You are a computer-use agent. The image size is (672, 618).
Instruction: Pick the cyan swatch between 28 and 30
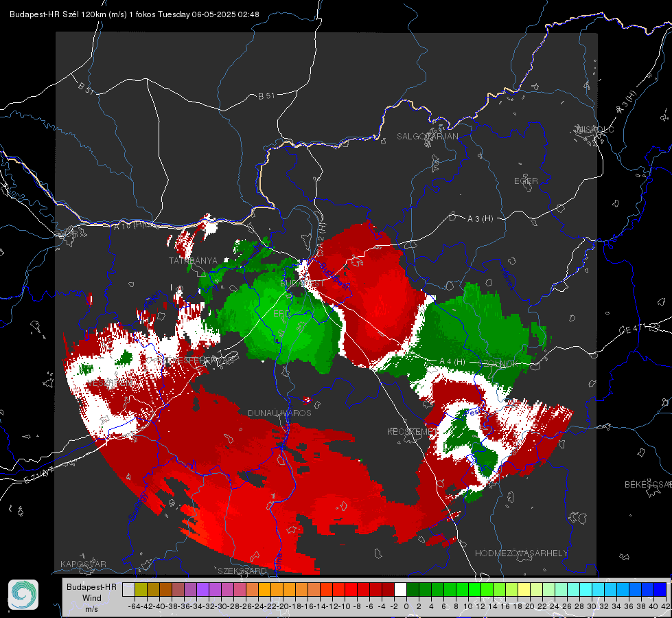click(586, 589)
